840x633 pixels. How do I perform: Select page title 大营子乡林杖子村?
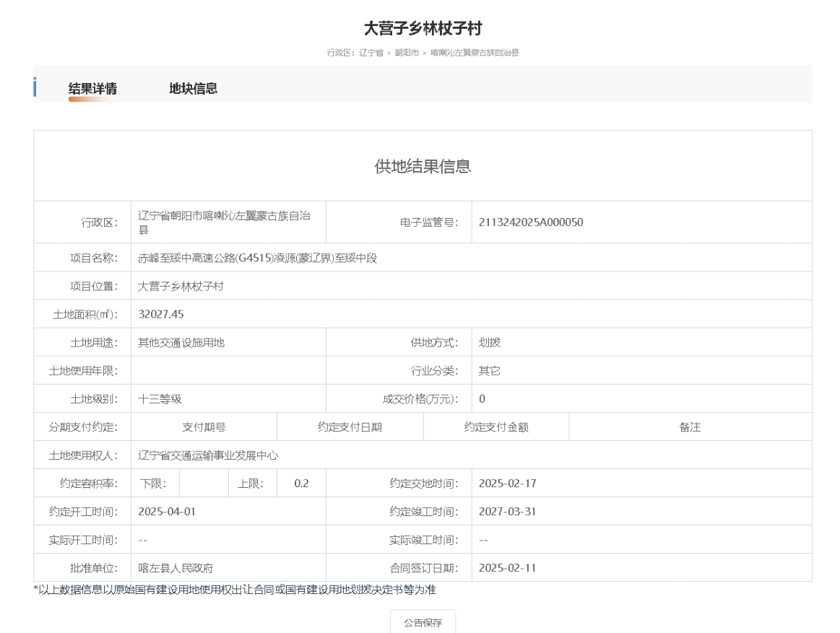[423, 28]
